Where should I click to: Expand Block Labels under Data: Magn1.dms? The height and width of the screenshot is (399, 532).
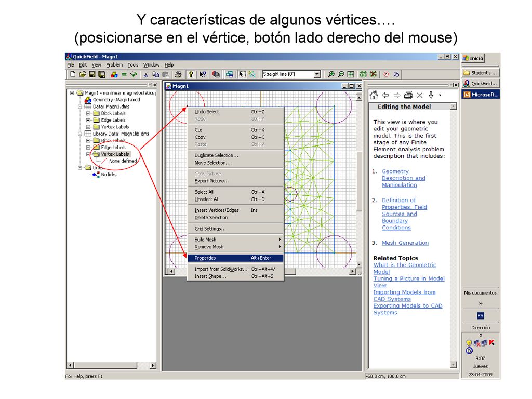tap(88, 113)
